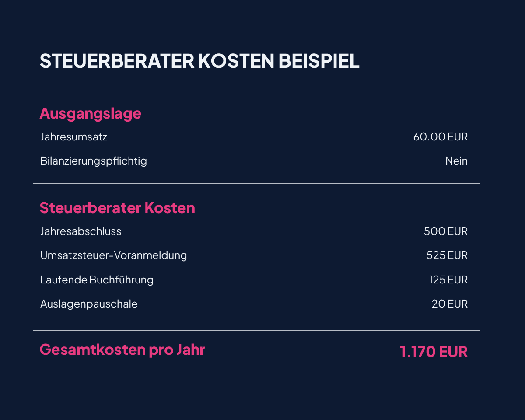
Task: Click the Bilanzierungspflichtig label
Action: (93, 161)
